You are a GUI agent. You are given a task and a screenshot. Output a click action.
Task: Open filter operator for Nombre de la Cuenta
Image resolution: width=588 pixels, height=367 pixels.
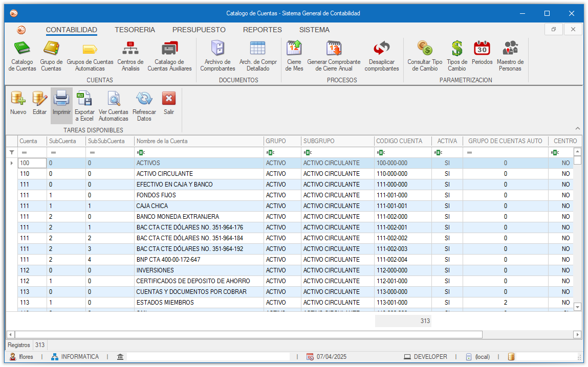click(x=141, y=152)
